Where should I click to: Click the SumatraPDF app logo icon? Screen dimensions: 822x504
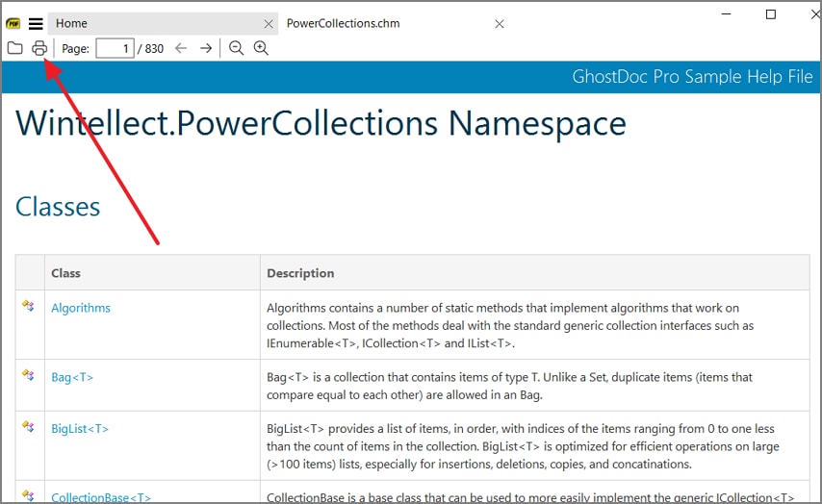coord(13,24)
